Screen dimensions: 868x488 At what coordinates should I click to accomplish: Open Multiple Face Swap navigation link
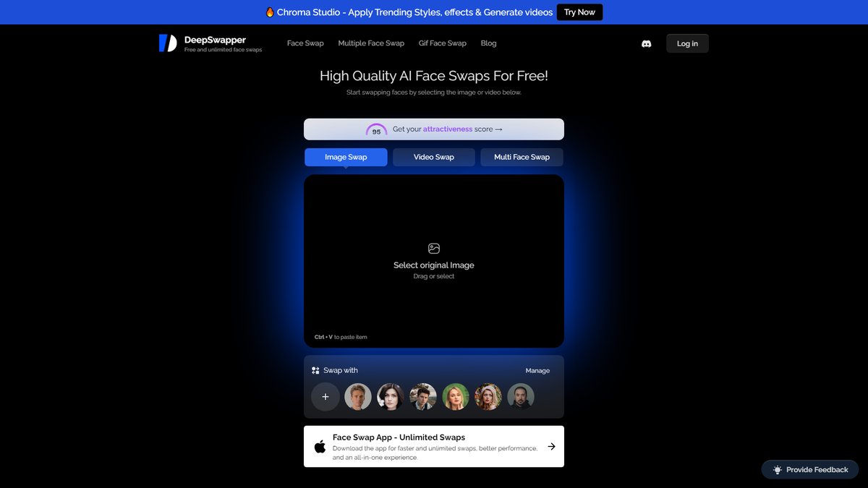coord(371,43)
